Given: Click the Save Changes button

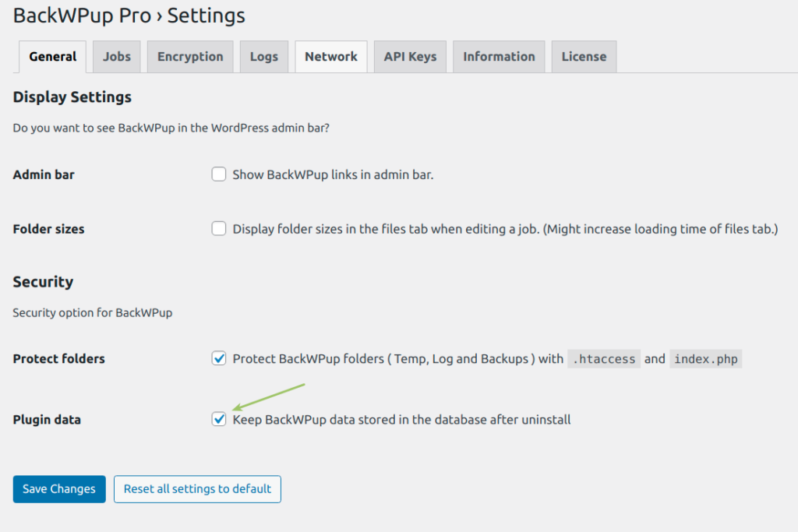Looking at the screenshot, I should (58, 488).
